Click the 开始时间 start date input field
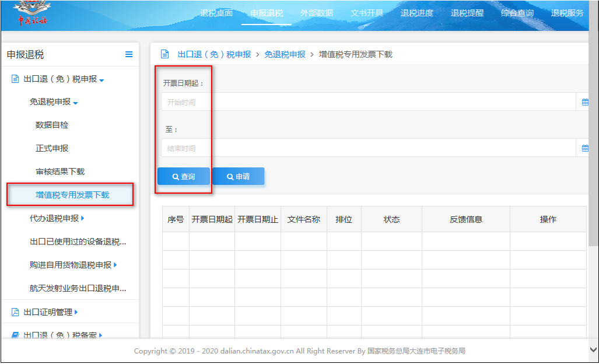Viewport: 599px width, 364px height. (x=367, y=102)
